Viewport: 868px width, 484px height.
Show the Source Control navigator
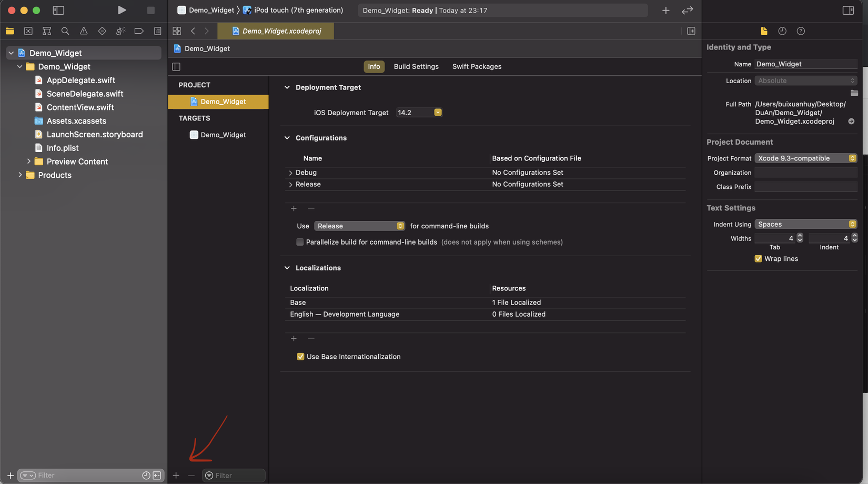click(28, 31)
